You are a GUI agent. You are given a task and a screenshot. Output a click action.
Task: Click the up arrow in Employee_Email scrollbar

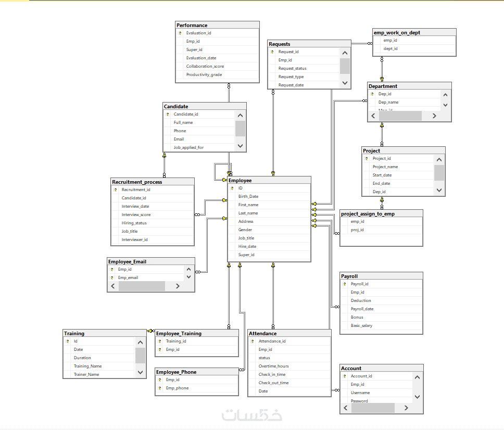click(x=188, y=269)
